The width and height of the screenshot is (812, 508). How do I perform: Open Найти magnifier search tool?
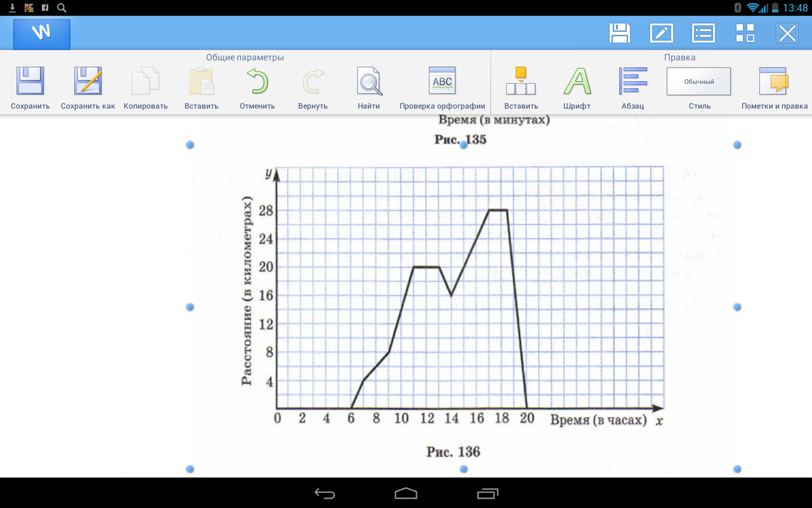tap(369, 81)
